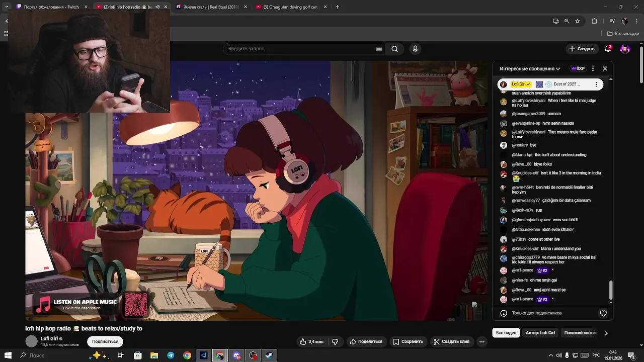Viewport: 644px width, 362px height.
Task: Open more actions three-dot menu under video
Action: [481, 341]
